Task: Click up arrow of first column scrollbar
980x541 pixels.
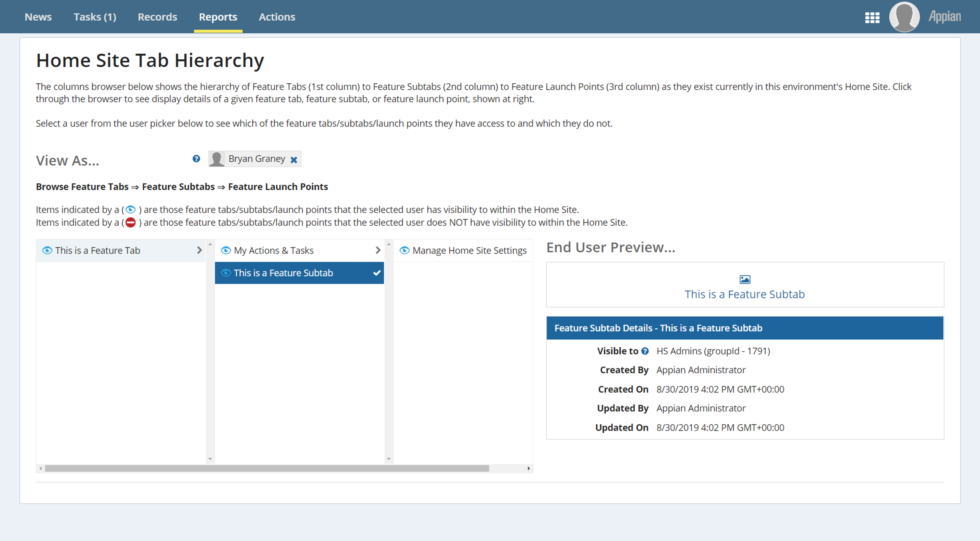Action: pos(210,244)
